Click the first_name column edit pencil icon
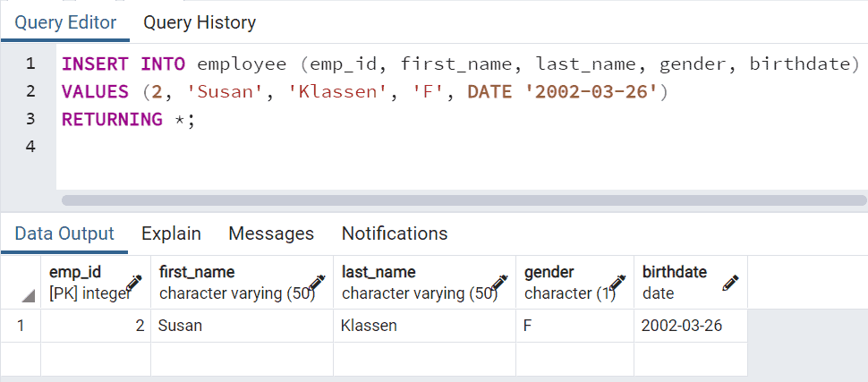Screen dimensions: 868x382 (x=317, y=283)
